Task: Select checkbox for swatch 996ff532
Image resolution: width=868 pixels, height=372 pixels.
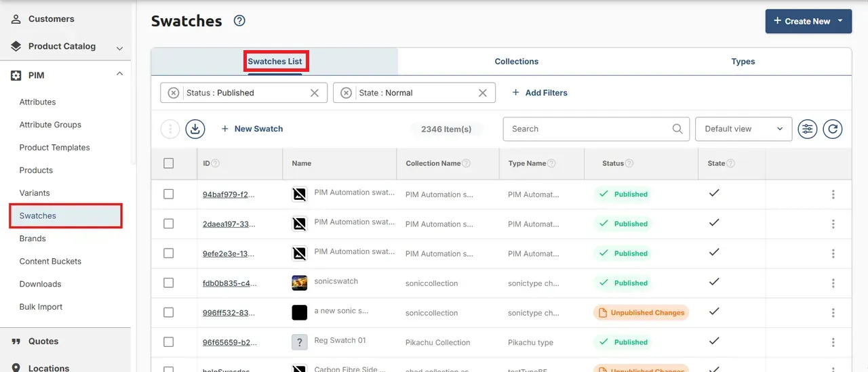Action: point(169,312)
